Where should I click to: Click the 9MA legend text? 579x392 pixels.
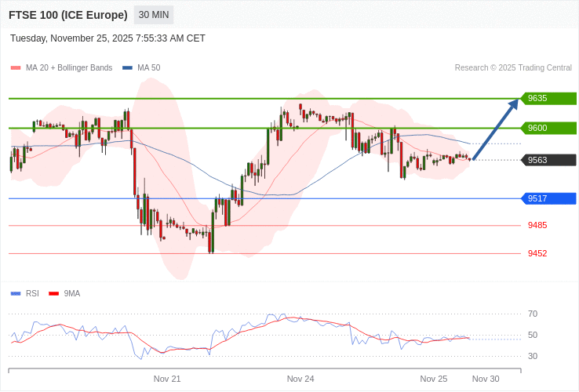pos(72,294)
